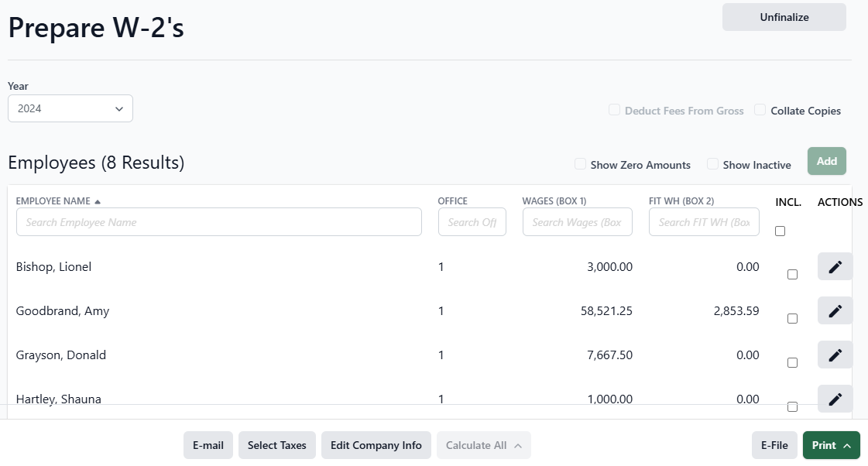This screenshot has width=868, height=466.
Task: Open the Year dropdown showing 2024
Action: pos(70,109)
